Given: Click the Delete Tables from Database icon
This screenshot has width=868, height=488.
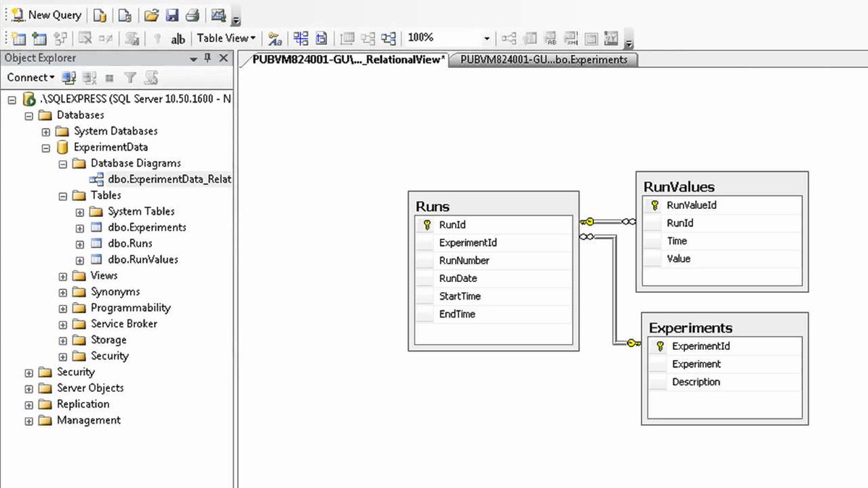Looking at the screenshot, I should pyautogui.click(x=85, y=38).
